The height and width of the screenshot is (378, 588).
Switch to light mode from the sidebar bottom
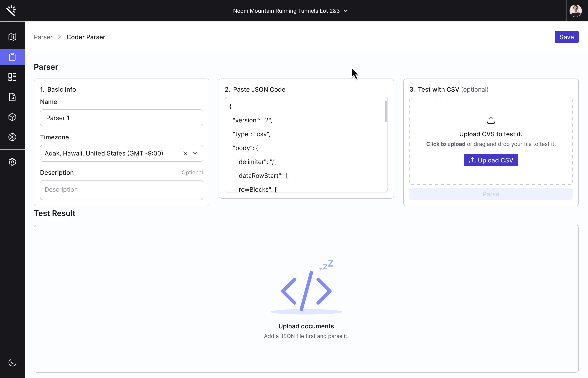12,363
